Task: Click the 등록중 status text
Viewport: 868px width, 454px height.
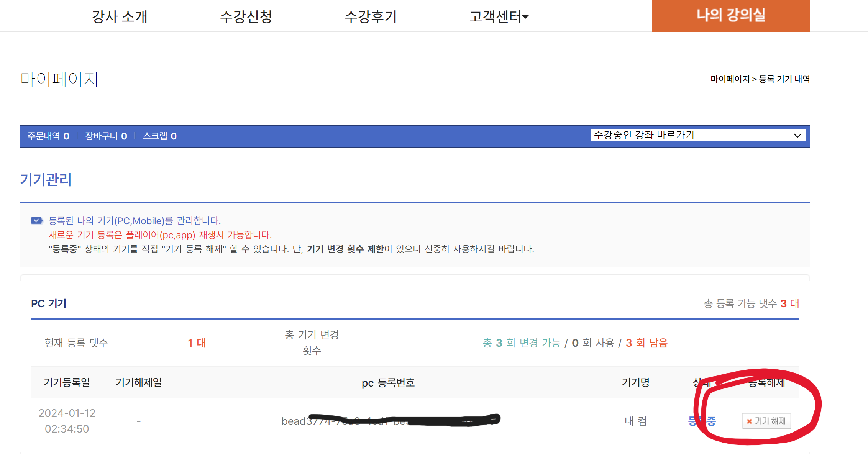Action: click(x=702, y=421)
